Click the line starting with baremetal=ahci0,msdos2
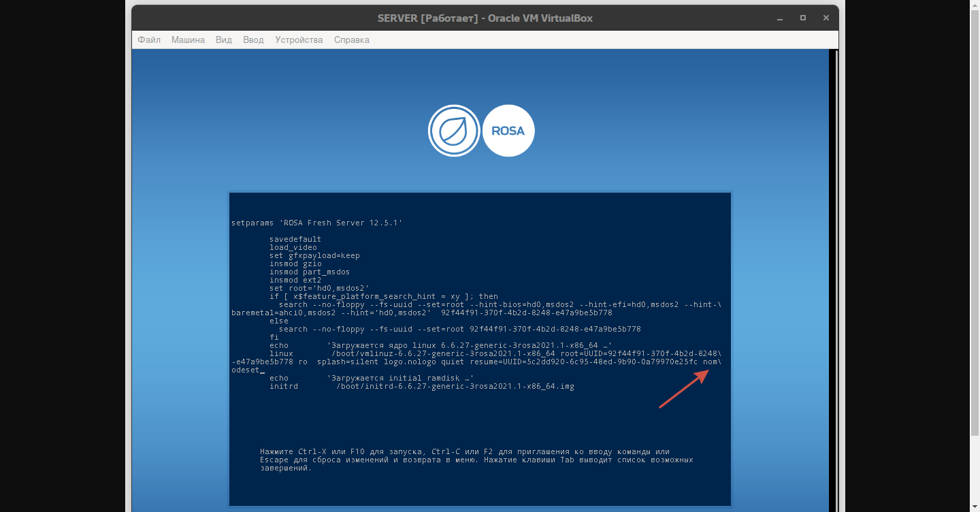The height and width of the screenshot is (512, 980). (422, 313)
